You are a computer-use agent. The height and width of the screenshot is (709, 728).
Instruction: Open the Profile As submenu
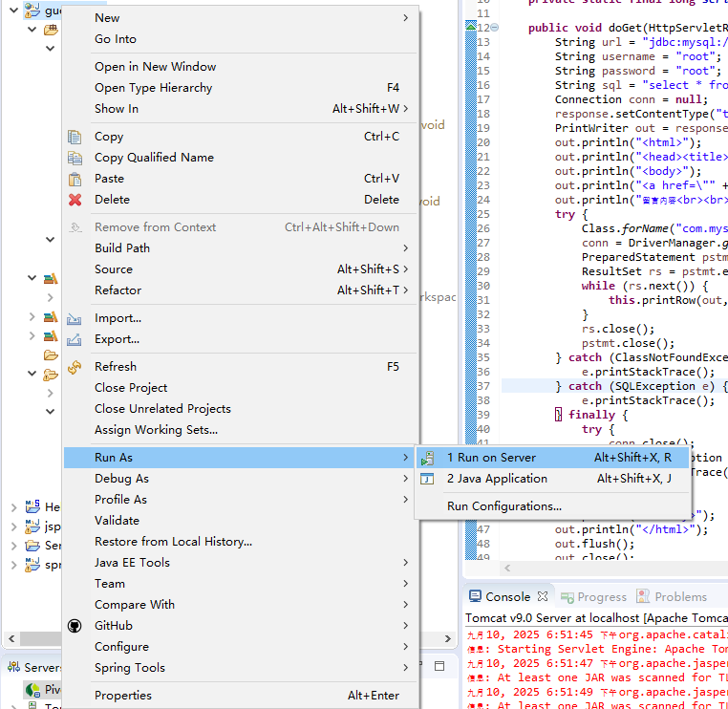pos(241,500)
